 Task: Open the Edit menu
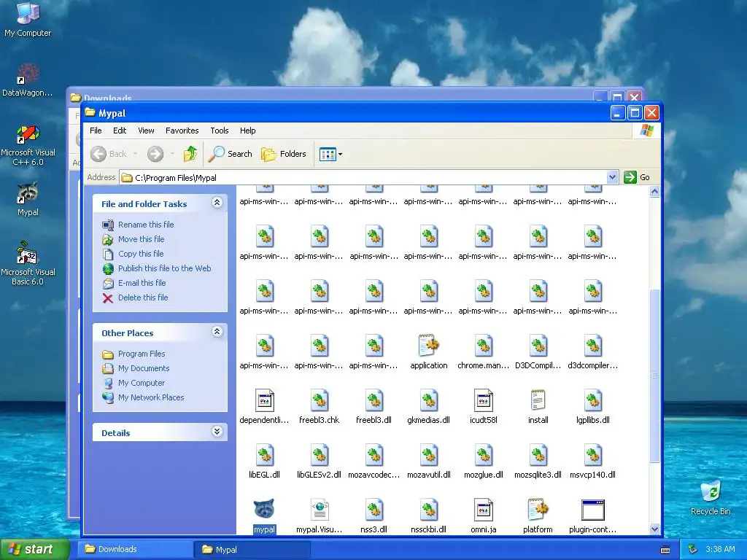120,131
